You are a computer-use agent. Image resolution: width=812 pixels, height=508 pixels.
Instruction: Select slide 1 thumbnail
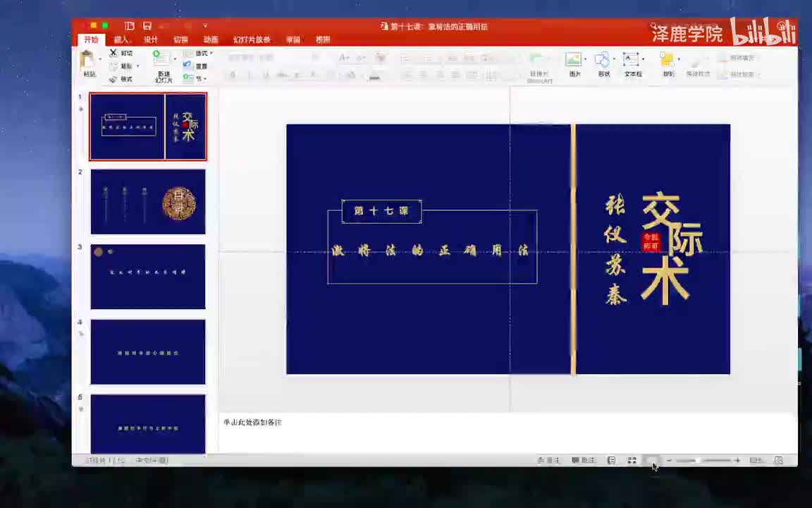click(148, 126)
